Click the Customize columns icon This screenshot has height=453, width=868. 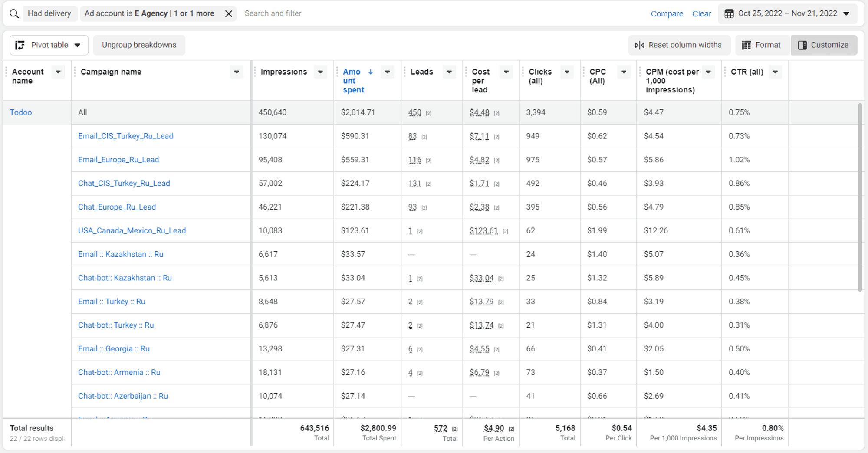(x=802, y=45)
